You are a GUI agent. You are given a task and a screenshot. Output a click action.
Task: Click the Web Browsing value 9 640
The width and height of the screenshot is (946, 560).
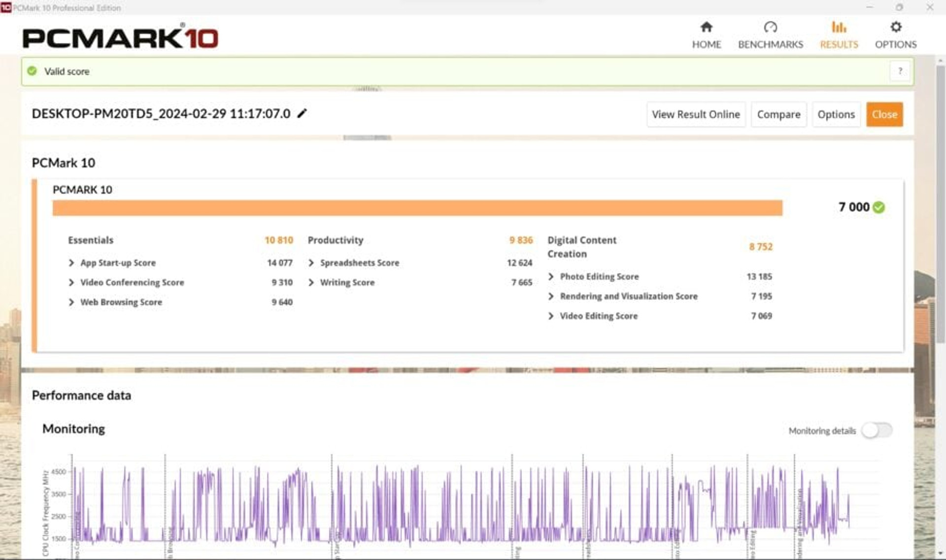point(282,302)
